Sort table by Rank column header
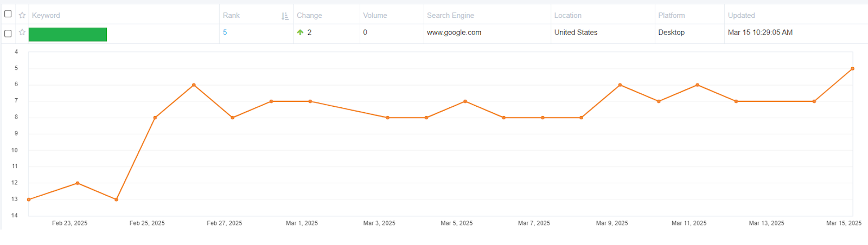This screenshot has width=868, height=245. [x=231, y=15]
